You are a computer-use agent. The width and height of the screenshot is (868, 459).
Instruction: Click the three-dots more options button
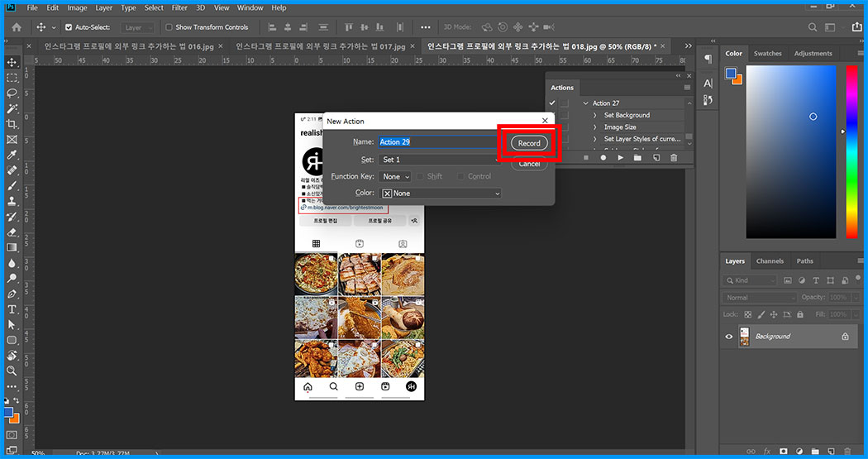(x=425, y=27)
